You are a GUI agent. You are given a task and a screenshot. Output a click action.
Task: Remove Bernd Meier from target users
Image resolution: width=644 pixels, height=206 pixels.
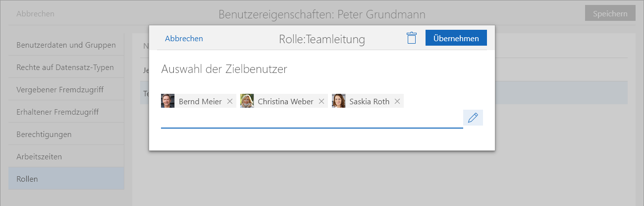[230, 101]
